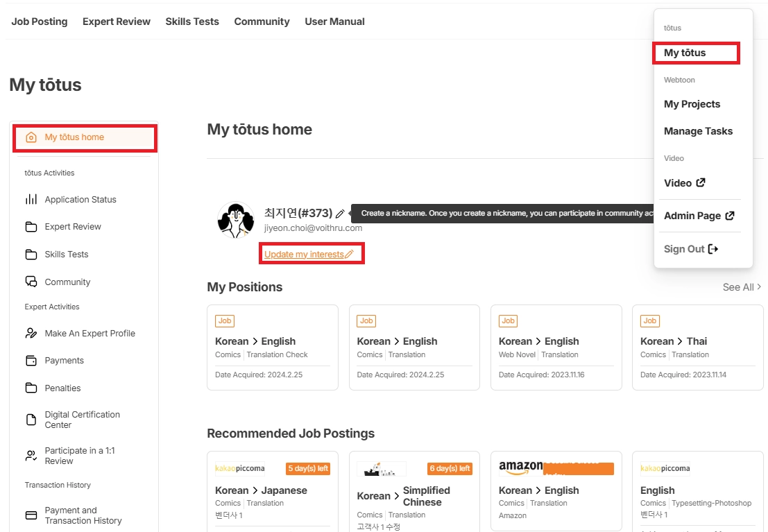Open the Skills Tests navigation tab
This screenshot has width=768, height=532.
192,22
